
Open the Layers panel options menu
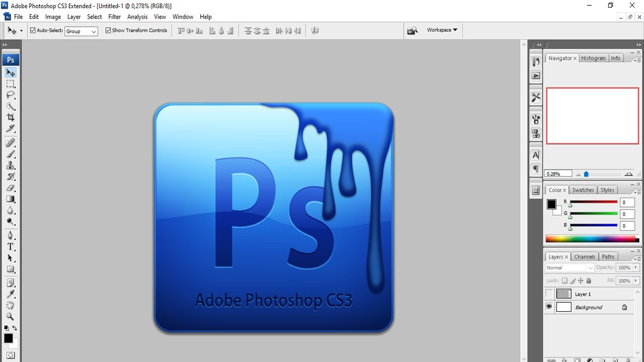click(637, 258)
